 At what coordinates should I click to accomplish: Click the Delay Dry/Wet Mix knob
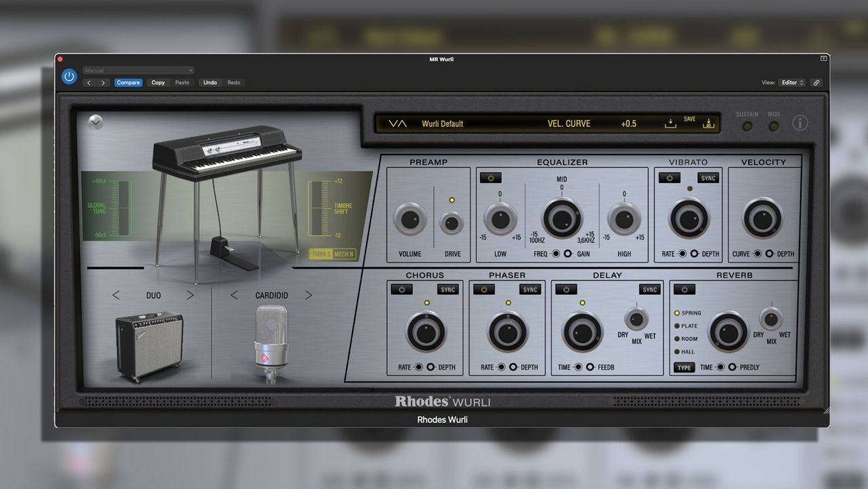coord(636,318)
